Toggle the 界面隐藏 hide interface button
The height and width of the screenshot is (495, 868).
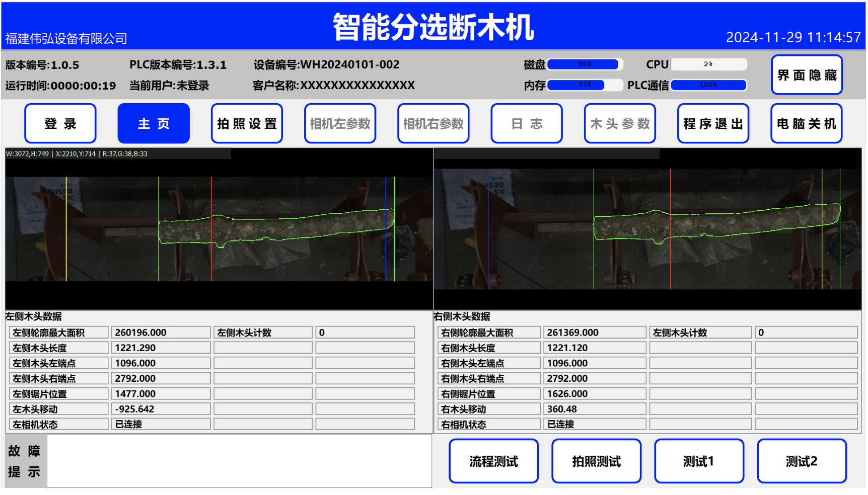(807, 75)
